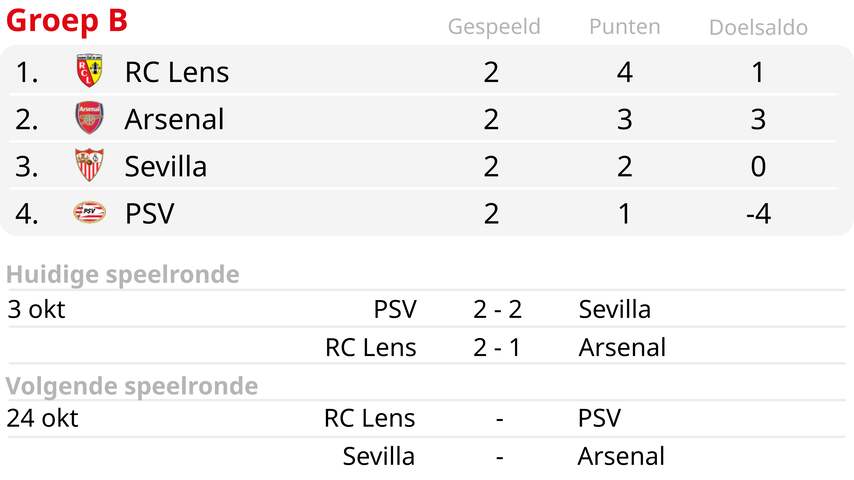The height and width of the screenshot is (480, 854).
Task: Select the Punten column header
Action: point(625,27)
